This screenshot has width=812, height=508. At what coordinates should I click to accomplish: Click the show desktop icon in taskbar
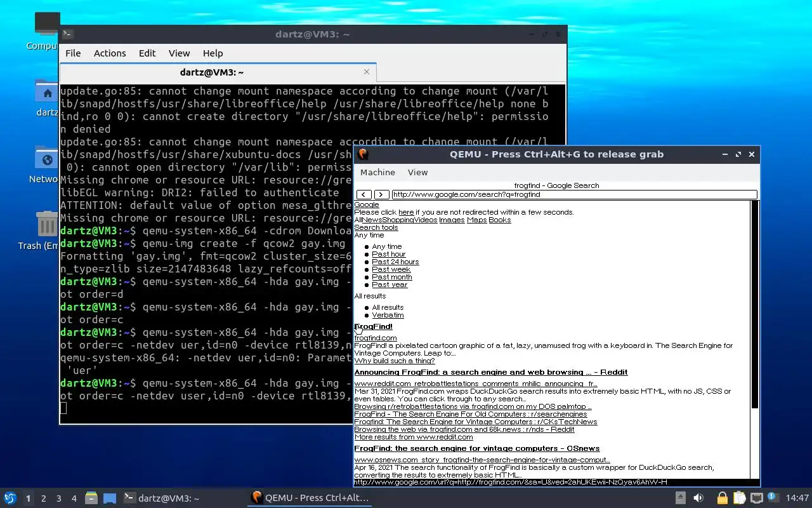109,498
